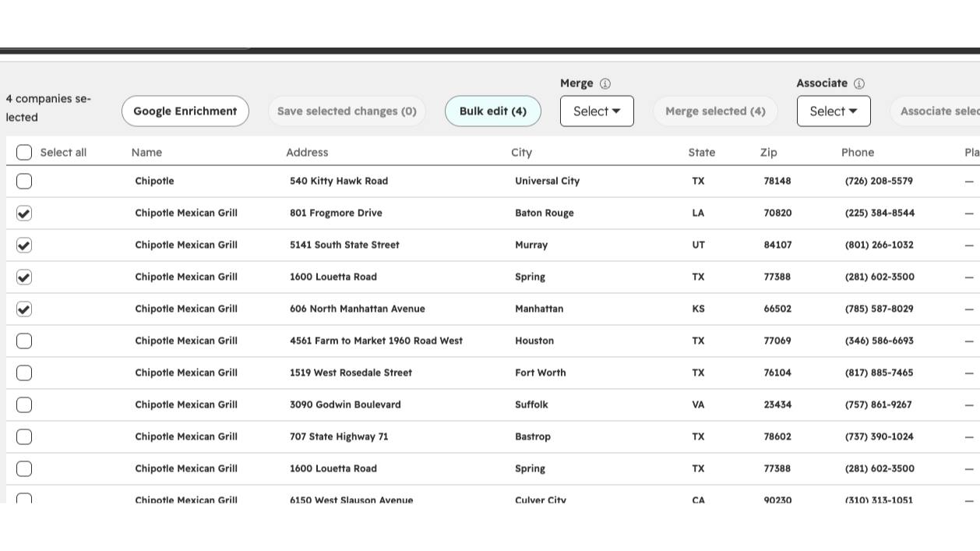Click the "Baton Rouge" city cell
The width and height of the screenshot is (980, 551).
tap(544, 213)
